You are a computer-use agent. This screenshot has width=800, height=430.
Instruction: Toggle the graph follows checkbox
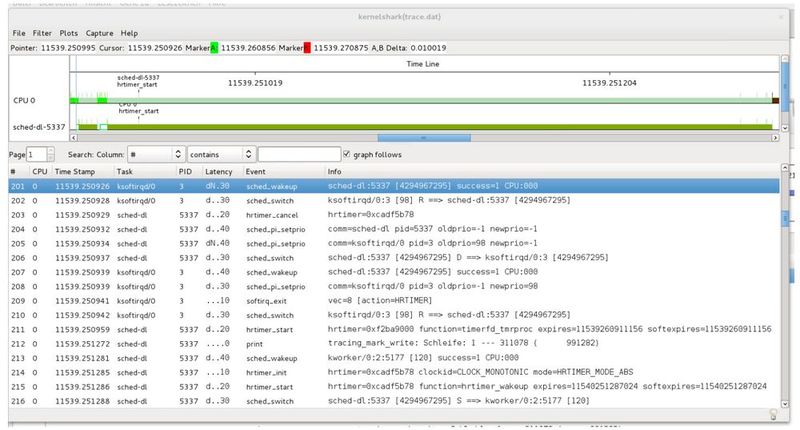point(346,155)
